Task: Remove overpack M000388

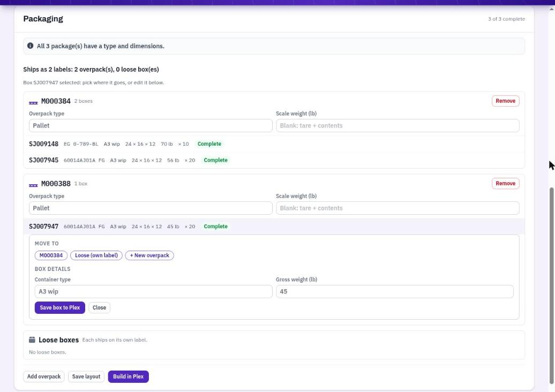Action: [506, 183]
